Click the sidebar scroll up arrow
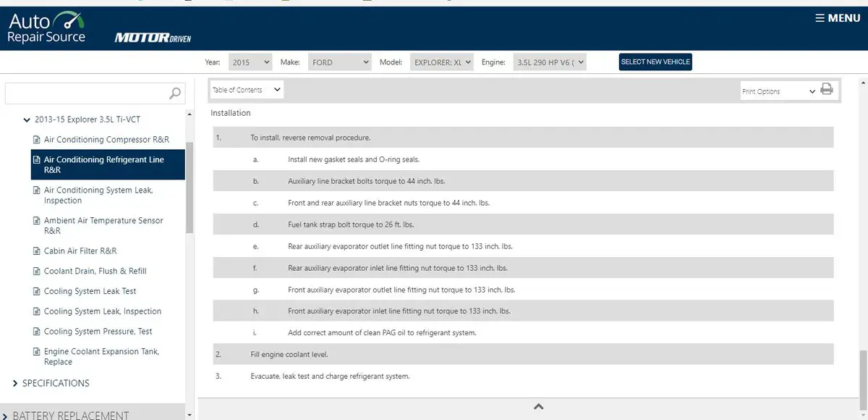Image resolution: width=868 pixels, height=420 pixels. (190, 114)
